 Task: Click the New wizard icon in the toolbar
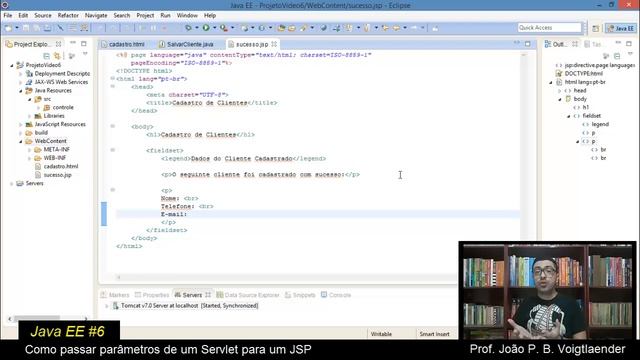click(8, 28)
